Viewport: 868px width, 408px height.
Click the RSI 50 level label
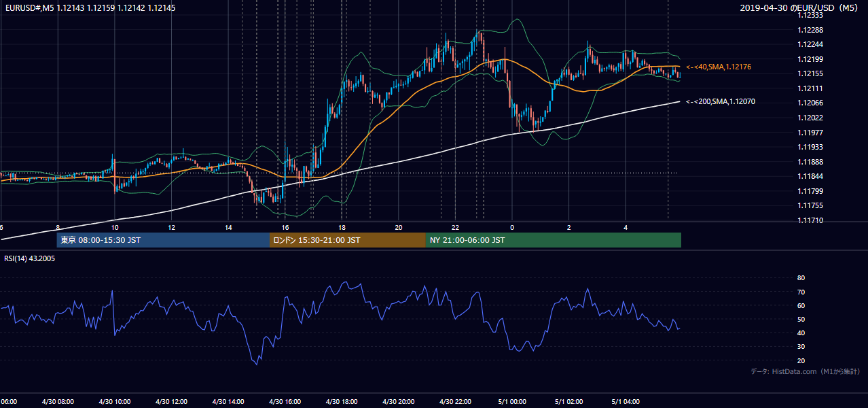pyautogui.click(x=801, y=319)
